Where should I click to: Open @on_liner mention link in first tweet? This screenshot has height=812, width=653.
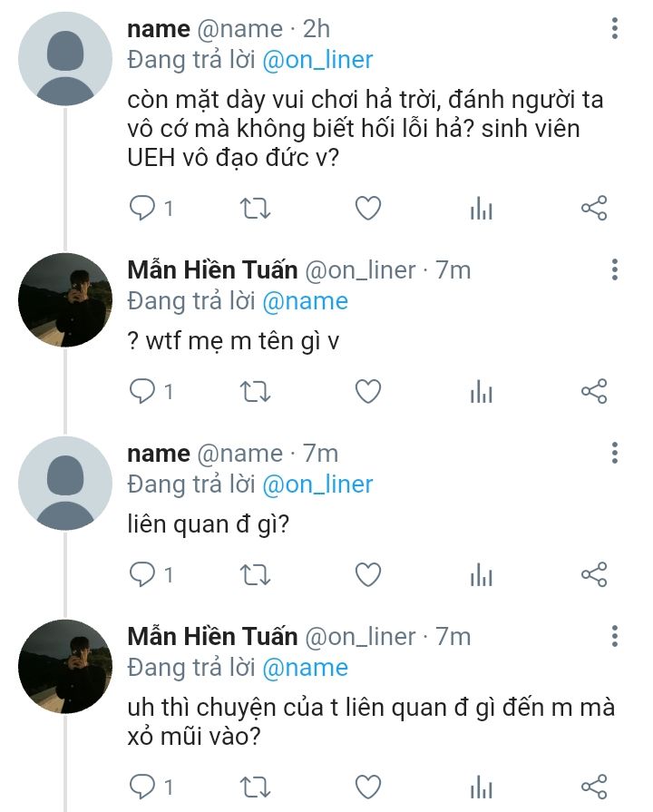tap(317, 60)
